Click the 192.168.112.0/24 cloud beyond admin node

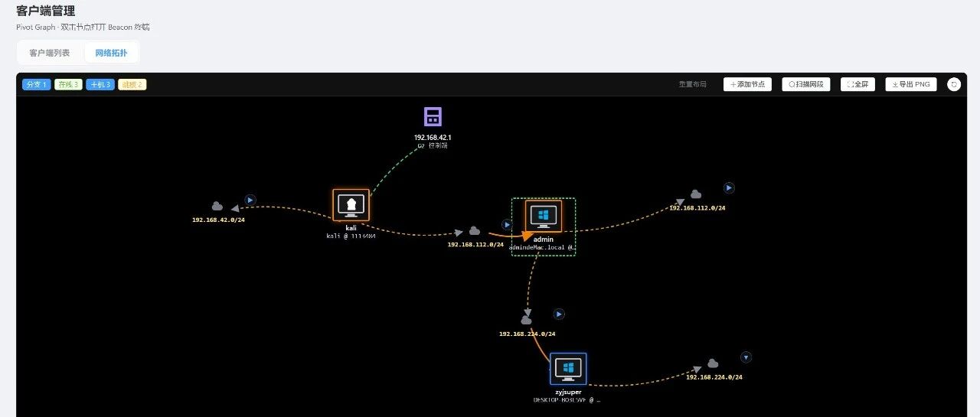tap(696, 194)
